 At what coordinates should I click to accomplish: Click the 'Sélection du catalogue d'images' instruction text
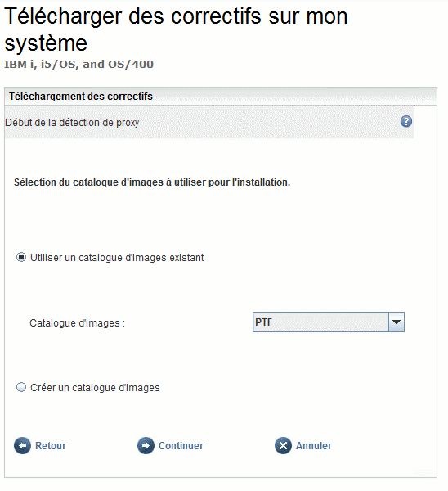pyautogui.click(x=152, y=182)
